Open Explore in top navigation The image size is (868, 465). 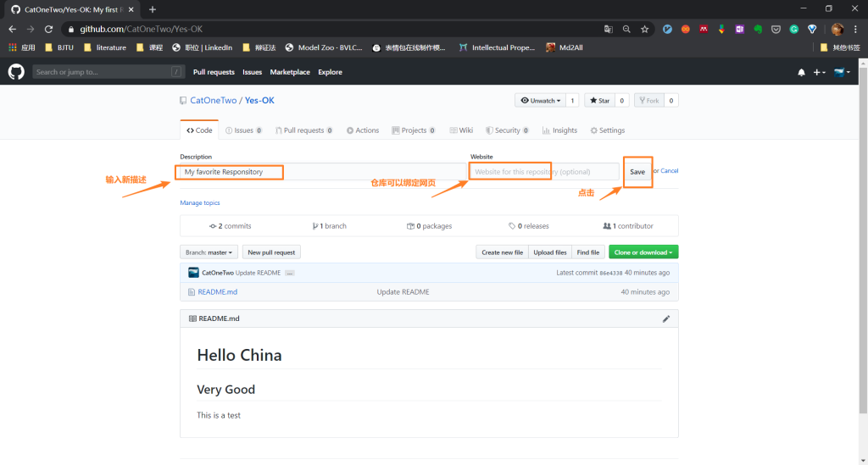pos(330,73)
